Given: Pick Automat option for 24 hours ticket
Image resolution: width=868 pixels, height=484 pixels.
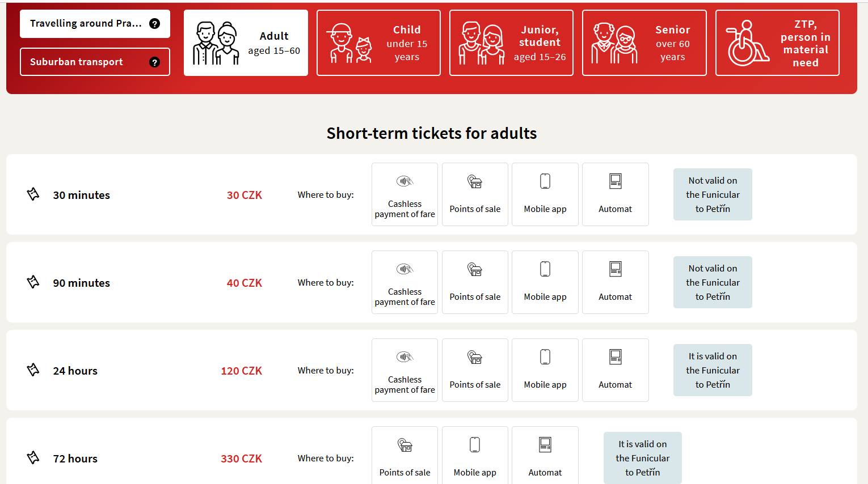Looking at the screenshot, I should click(616, 370).
